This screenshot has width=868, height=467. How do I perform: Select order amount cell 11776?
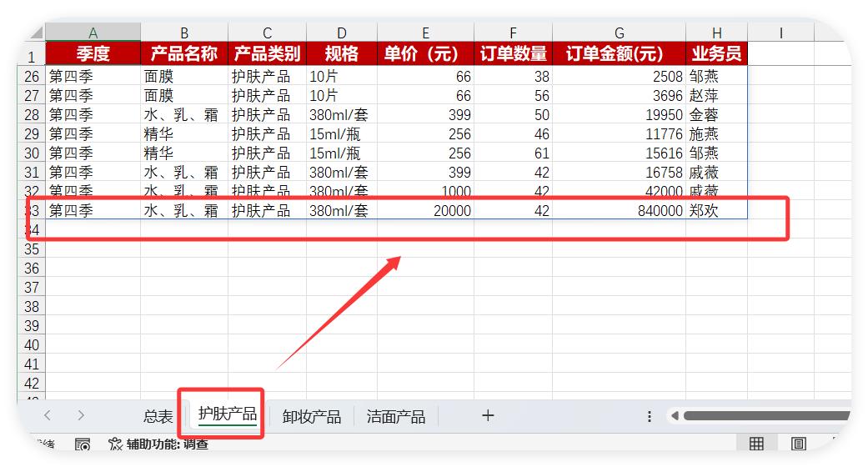click(x=619, y=134)
